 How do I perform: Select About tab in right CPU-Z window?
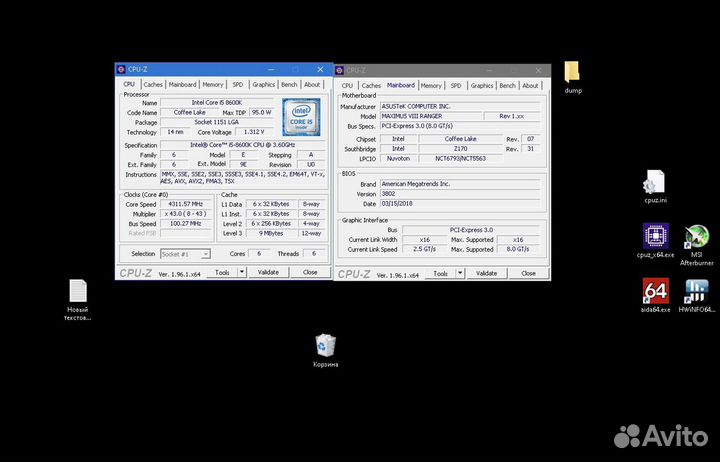tap(530, 85)
